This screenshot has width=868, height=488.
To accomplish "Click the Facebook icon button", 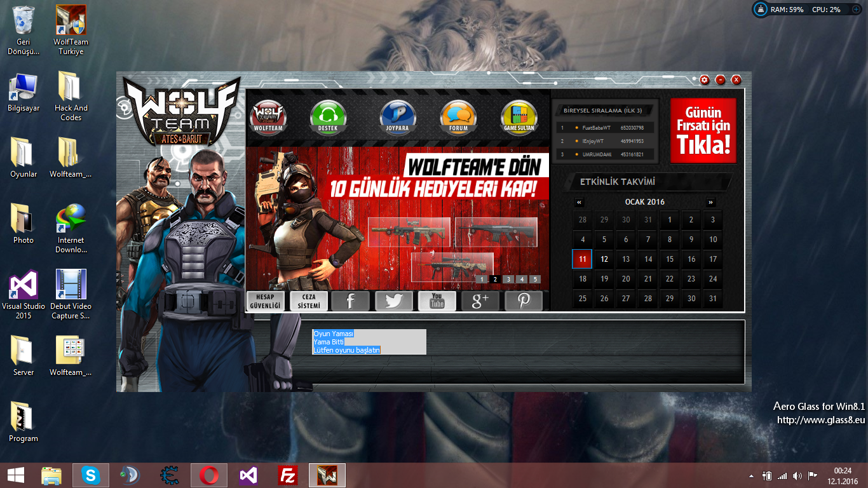I will point(351,301).
